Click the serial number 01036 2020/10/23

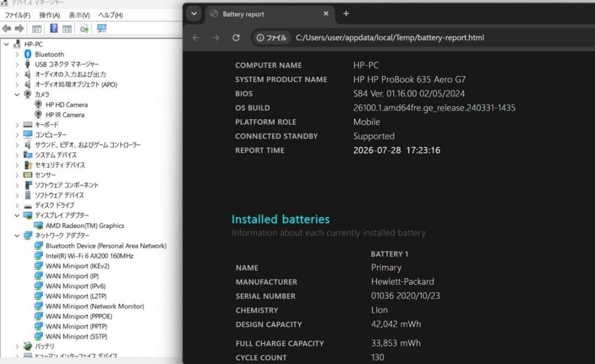405,296
